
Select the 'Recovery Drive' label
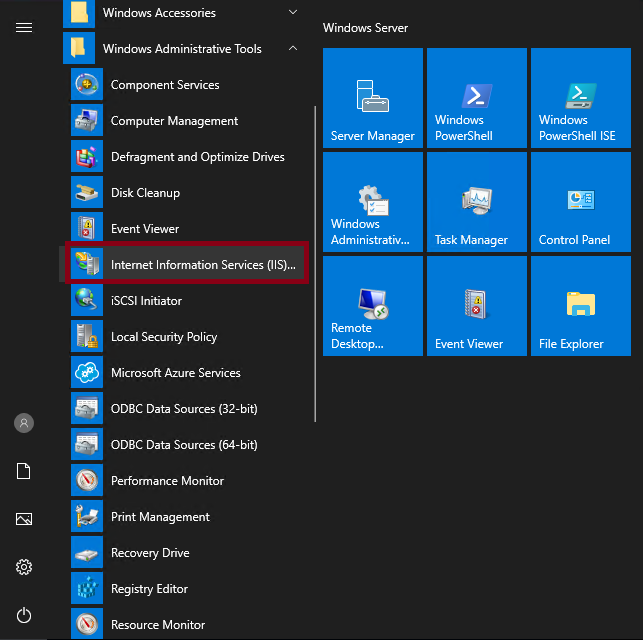coord(150,553)
